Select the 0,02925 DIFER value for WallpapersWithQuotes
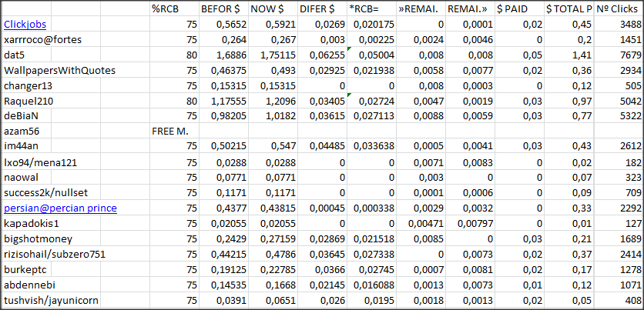This screenshot has height=310, width=644. pos(322,71)
